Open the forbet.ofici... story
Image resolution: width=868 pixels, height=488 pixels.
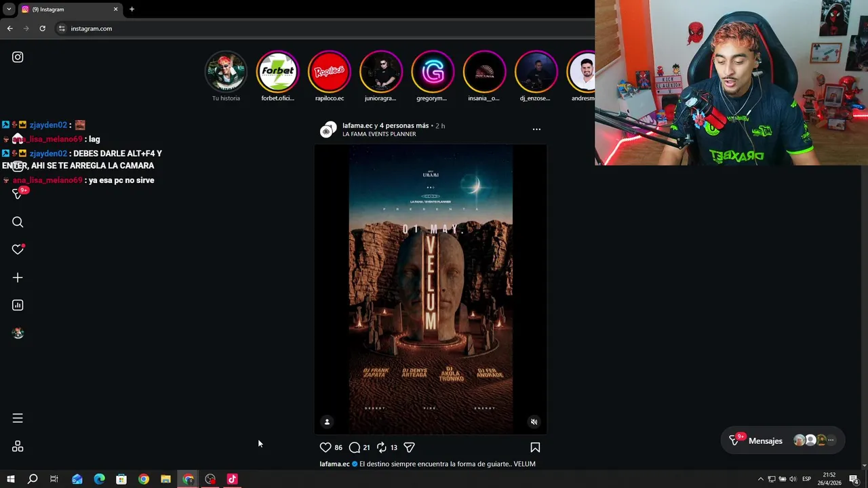click(x=277, y=76)
